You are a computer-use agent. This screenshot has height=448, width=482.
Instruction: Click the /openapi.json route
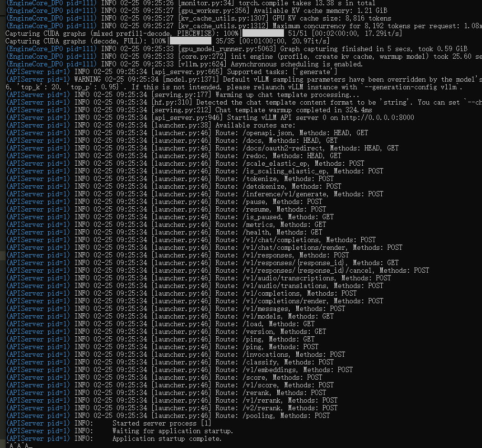268,133
